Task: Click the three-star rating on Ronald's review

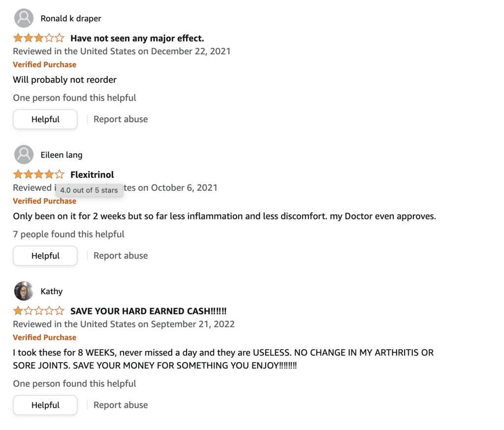Action: [x=38, y=38]
